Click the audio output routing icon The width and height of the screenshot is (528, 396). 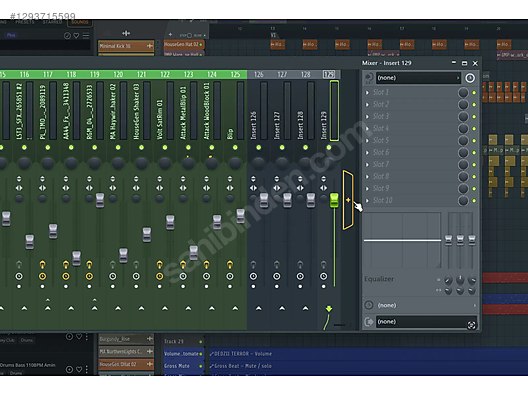(369, 322)
